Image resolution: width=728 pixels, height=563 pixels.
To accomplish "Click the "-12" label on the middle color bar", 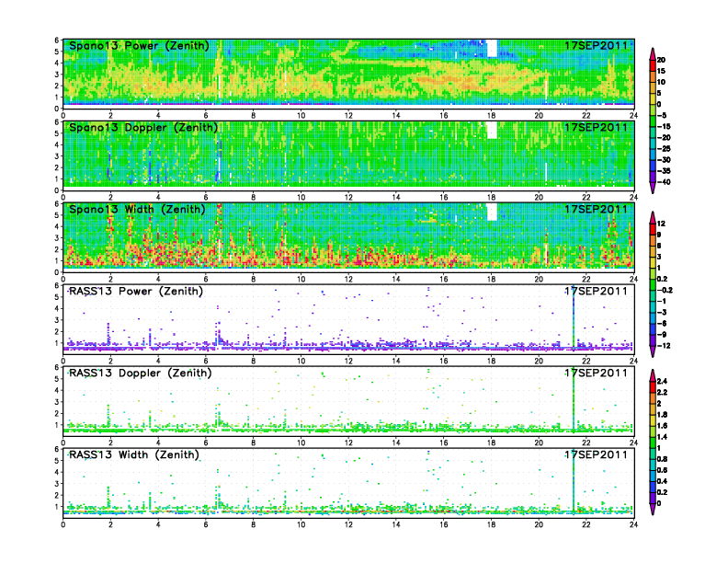I will point(664,346).
